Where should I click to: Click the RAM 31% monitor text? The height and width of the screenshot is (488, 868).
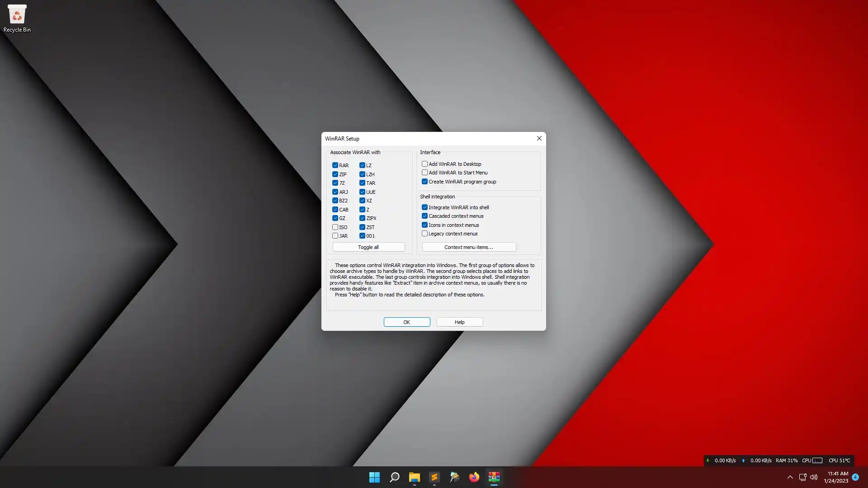(787, 460)
